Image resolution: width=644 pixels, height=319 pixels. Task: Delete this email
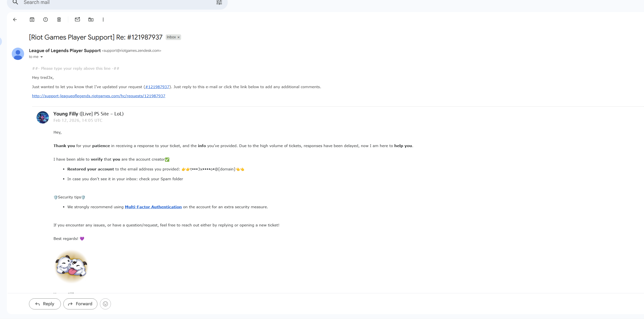coord(59,19)
